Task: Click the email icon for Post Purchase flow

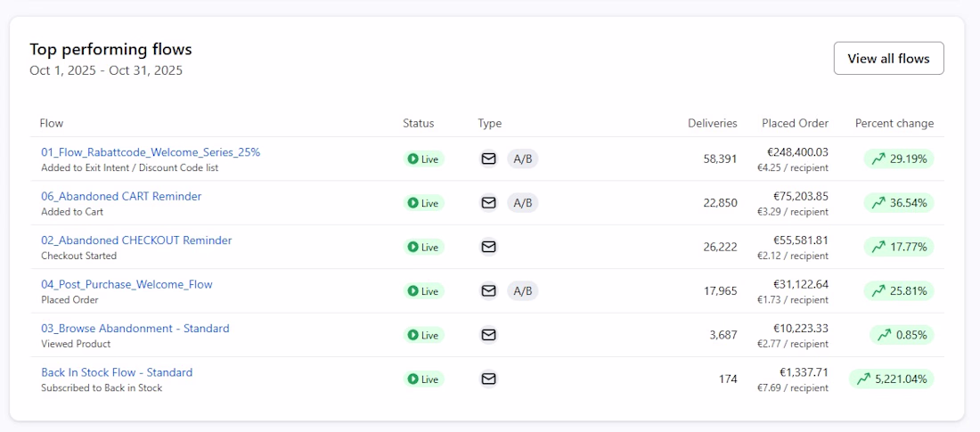Action: coord(488,290)
